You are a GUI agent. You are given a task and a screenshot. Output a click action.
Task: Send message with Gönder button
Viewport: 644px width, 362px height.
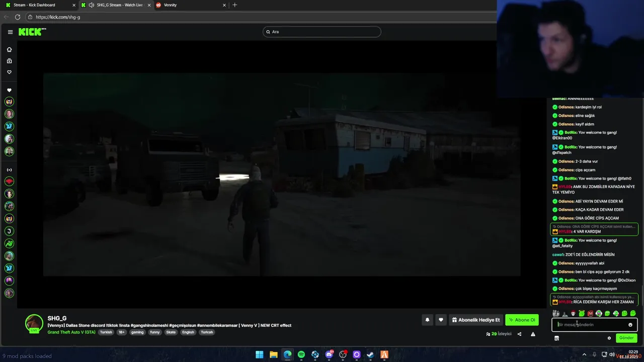point(626,338)
